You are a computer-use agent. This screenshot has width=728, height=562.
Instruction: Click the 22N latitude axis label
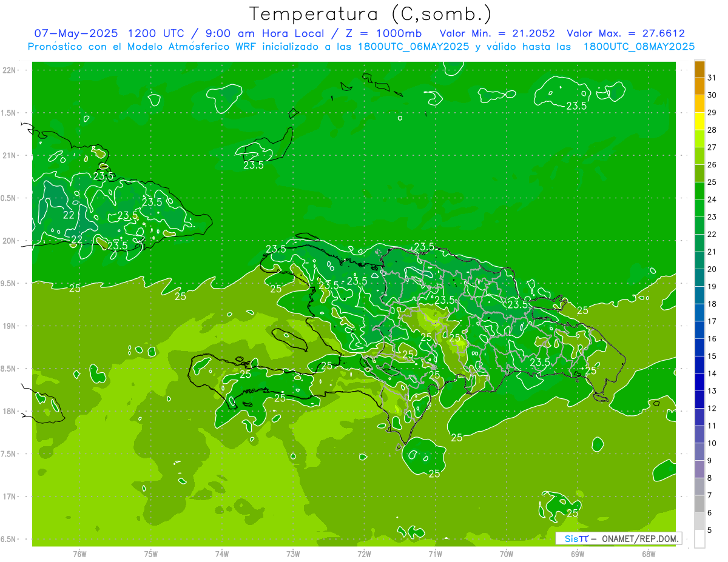point(8,70)
